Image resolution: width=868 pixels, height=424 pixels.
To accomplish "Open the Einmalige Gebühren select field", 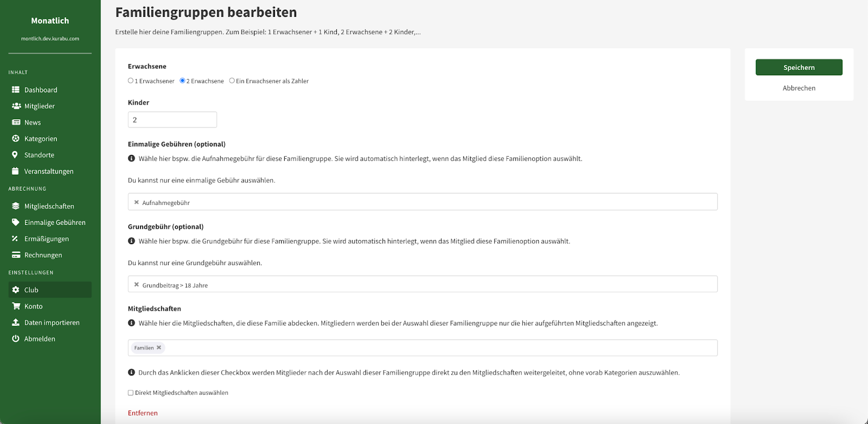I will (423, 202).
